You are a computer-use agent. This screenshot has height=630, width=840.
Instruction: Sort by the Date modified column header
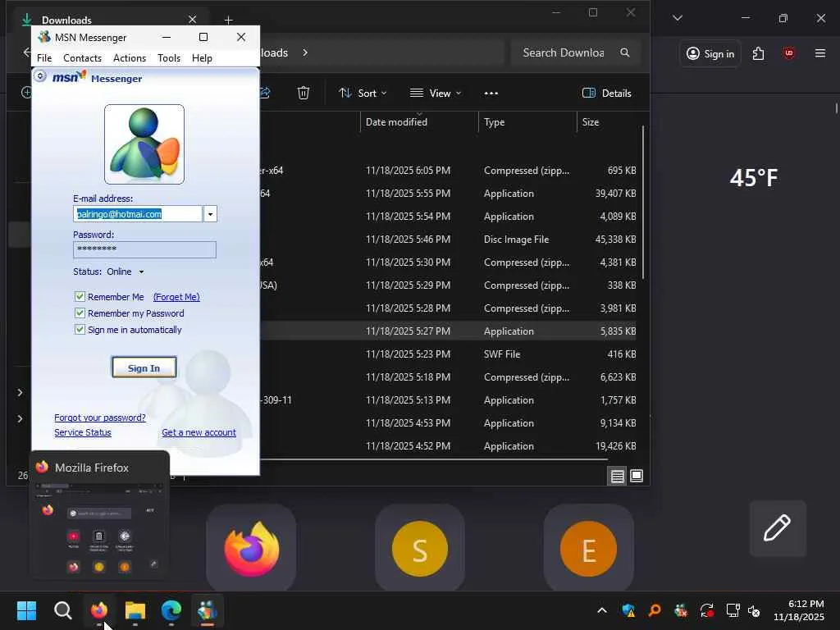pos(419,122)
